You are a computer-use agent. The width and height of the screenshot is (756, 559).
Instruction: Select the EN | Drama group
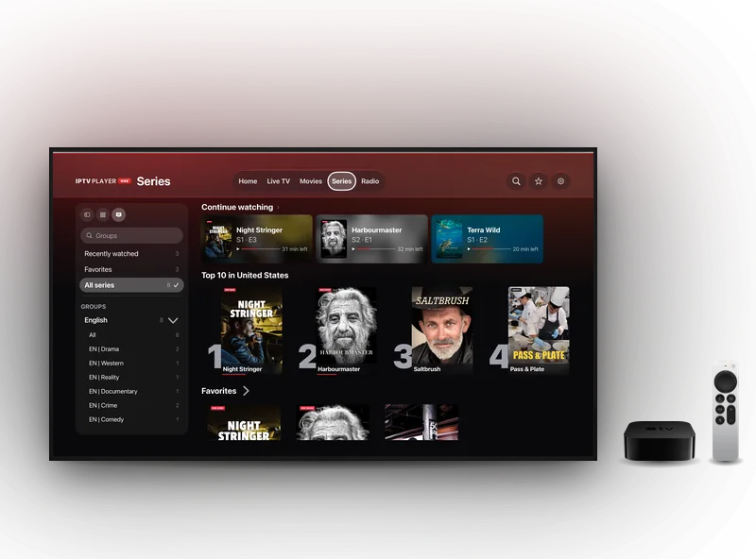tap(131, 348)
